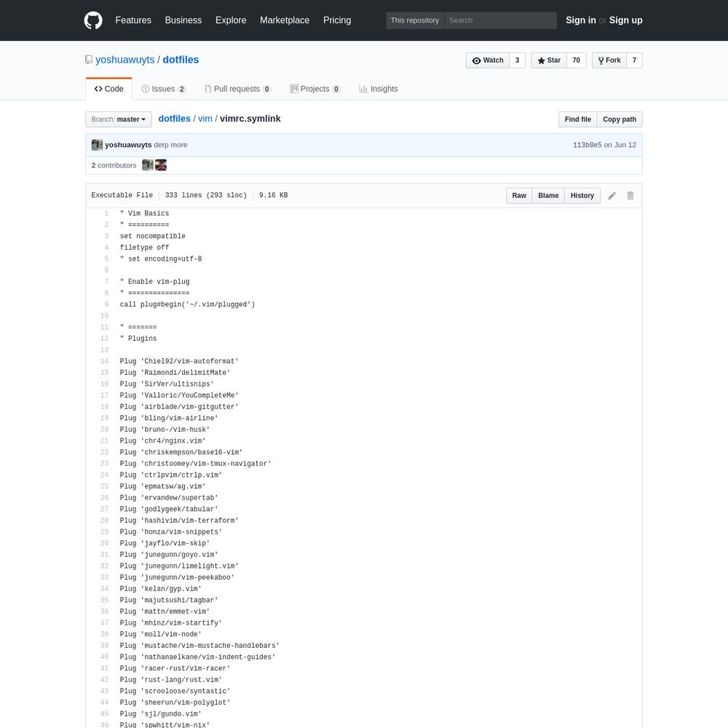The height and width of the screenshot is (728, 728).
Task: Click the Find file button
Action: (x=577, y=119)
